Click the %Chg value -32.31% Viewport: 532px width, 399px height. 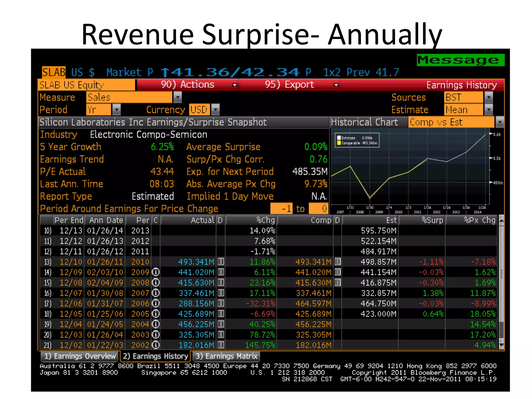(260, 303)
